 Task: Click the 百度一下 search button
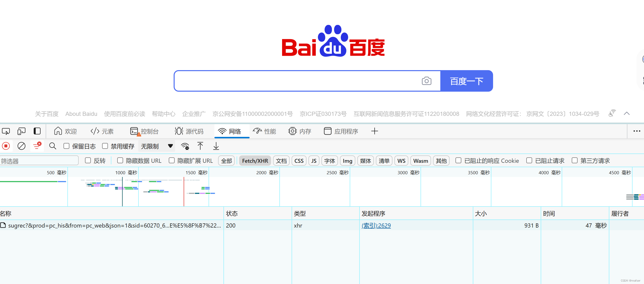tap(466, 81)
